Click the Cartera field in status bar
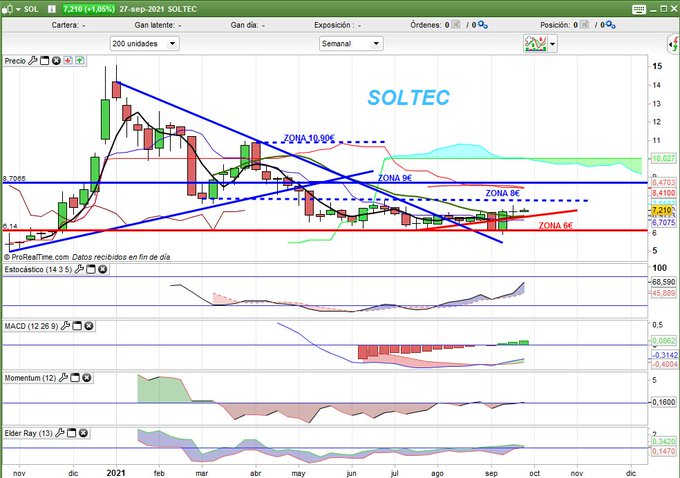The image size is (680, 478). (x=69, y=25)
